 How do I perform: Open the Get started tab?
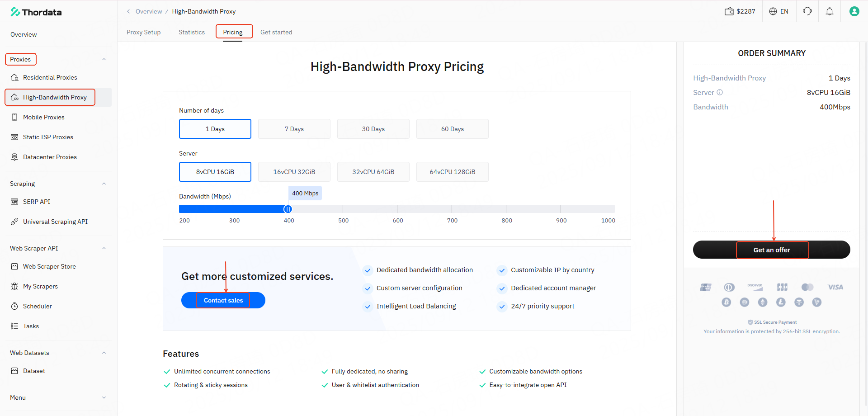(276, 32)
